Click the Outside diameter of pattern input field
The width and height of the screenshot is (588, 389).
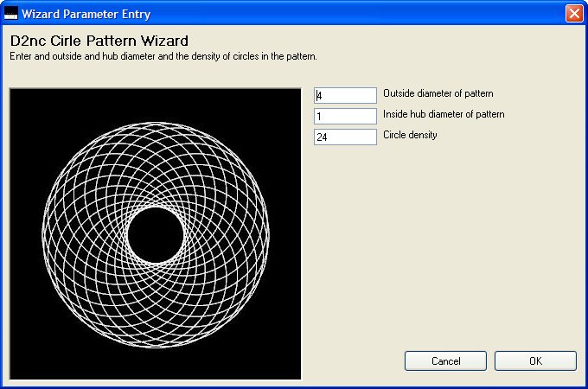pyautogui.click(x=345, y=96)
